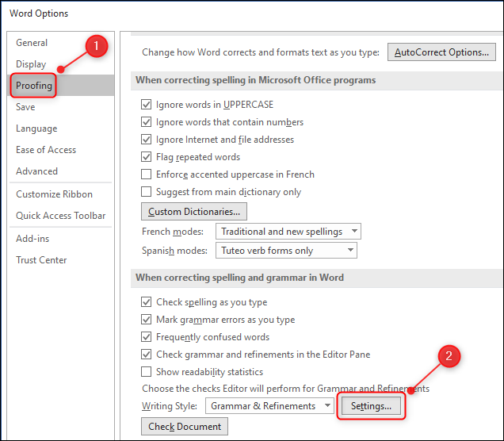The width and height of the screenshot is (504, 441).
Task: Click the 'Word Options' title text
Action: (x=39, y=13)
